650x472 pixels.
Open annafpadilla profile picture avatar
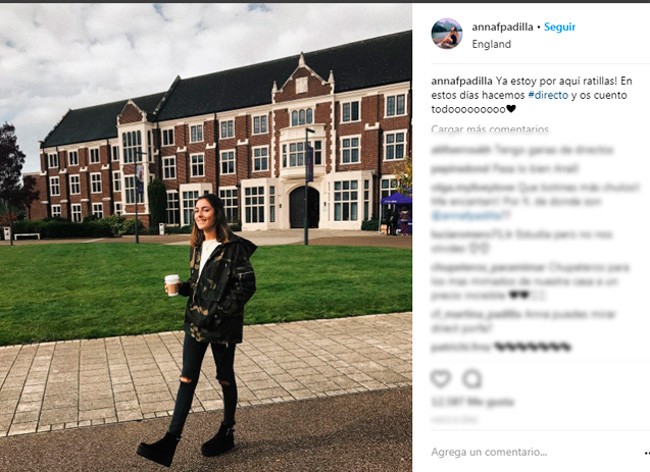pyautogui.click(x=446, y=34)
